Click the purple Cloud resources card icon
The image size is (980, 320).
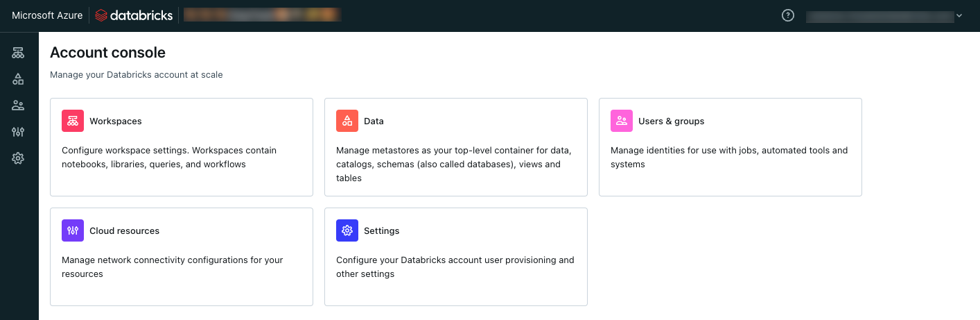click(73, 230)
